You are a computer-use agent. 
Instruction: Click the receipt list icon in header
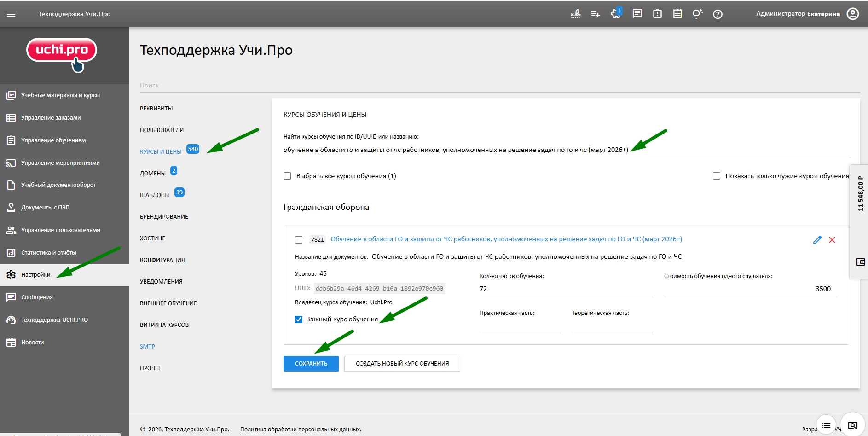pos(677,14)
